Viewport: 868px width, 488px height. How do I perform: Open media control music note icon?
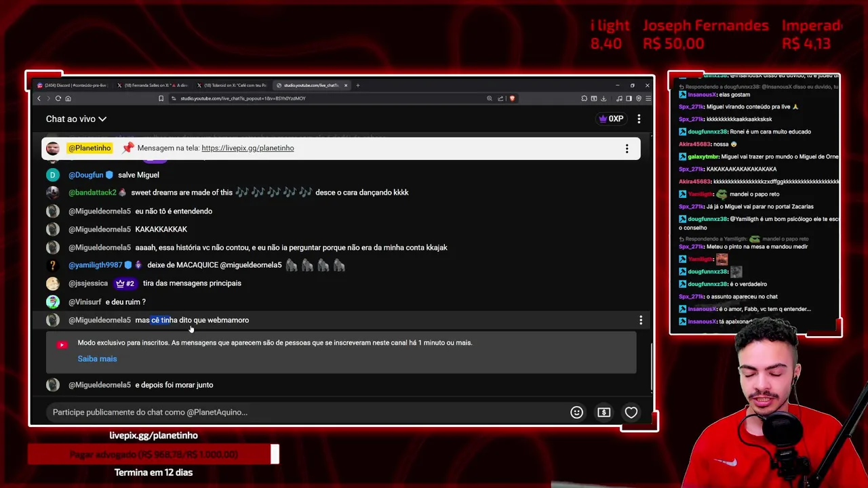(x=620, y=98)
